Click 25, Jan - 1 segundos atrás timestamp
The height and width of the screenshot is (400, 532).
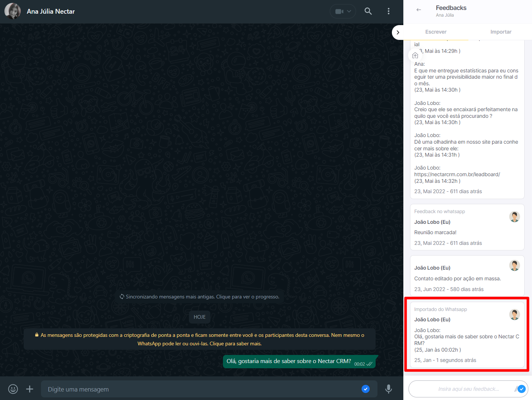(445, 360)
